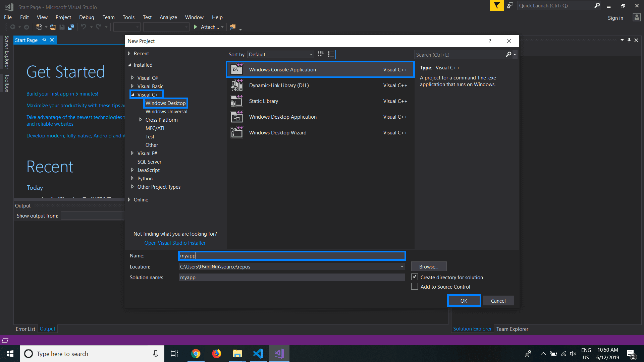644x362 pixels.
Task: Click the search magnifier in template search
Action: [x=508, y=54]
